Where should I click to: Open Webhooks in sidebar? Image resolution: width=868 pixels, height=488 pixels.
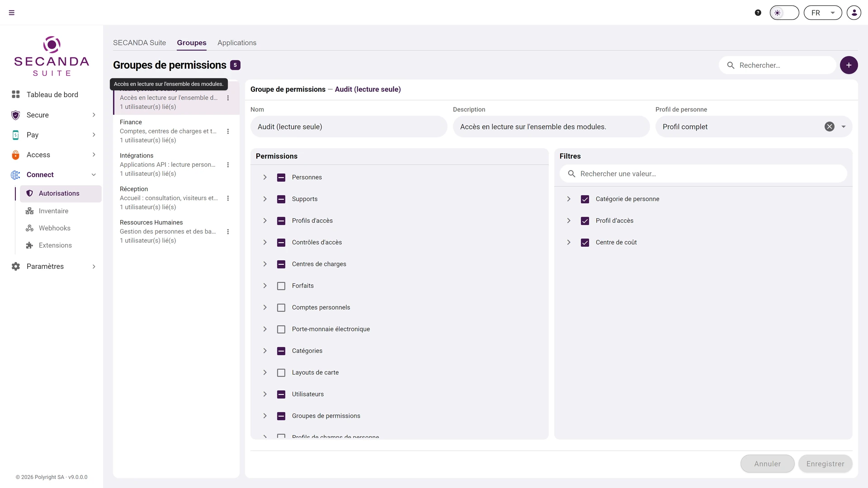[x=54, y=228]
